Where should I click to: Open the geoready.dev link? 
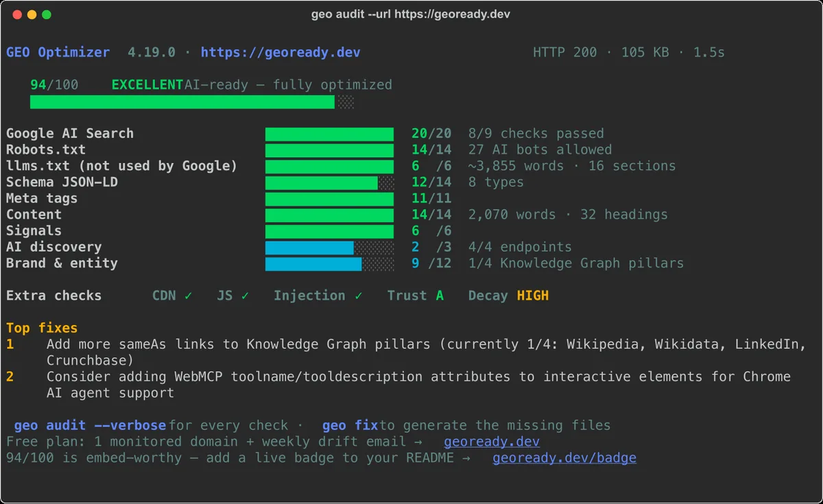pos(492,442)
